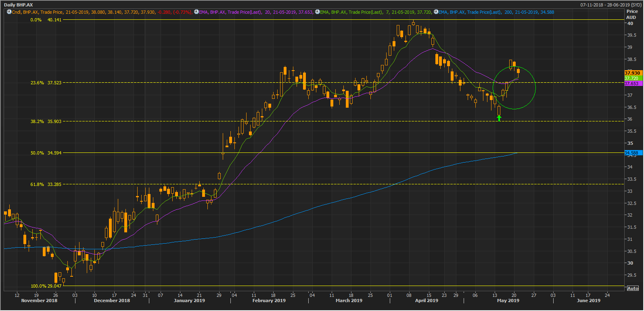Click the clock icon before green EMA 7

coord(317,12)
